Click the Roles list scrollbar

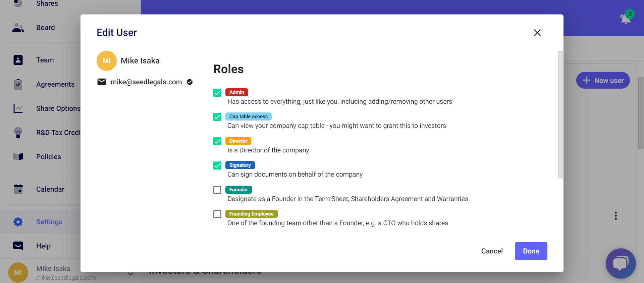click(560, 114)
